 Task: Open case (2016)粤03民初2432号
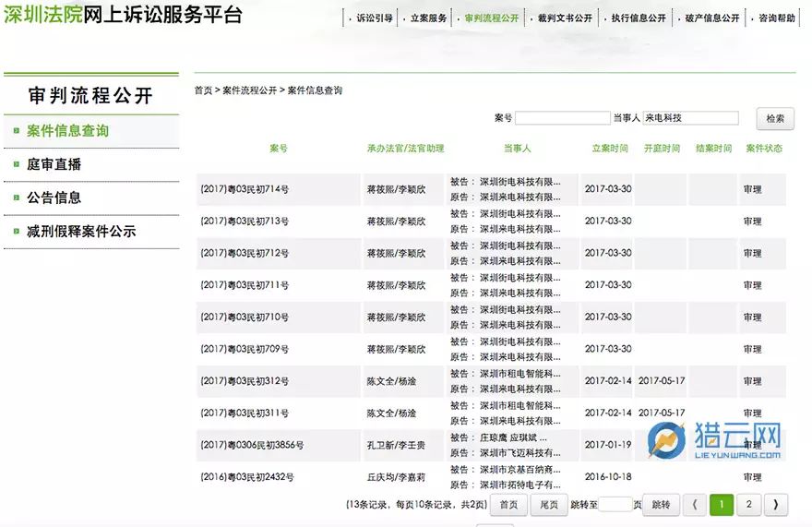pos(247,477)
